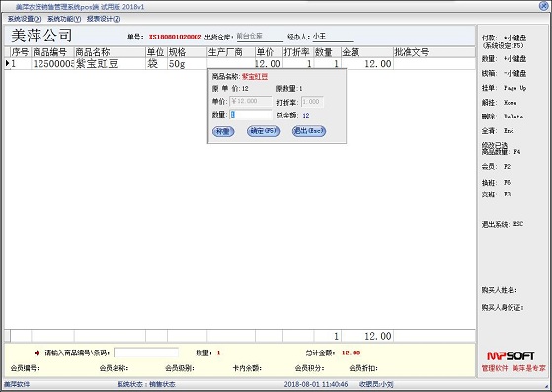This screenshot has width=552, height=392.
Task: Click the 会员编号 label in the bottom panel
Action: pyautogui.click(x=25, y=368)
